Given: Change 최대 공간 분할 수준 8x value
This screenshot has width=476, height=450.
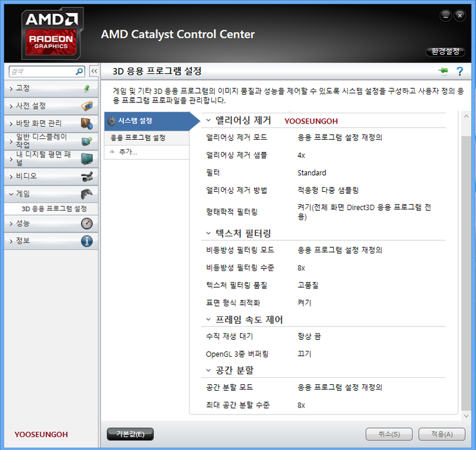Looking at the screenshot, I should pos(301,406).
